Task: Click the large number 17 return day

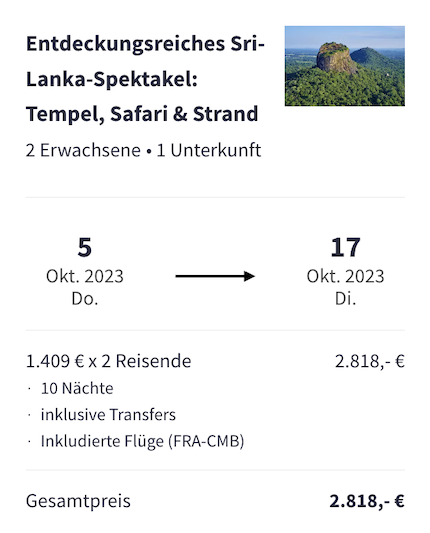Action: pos(345,247)
